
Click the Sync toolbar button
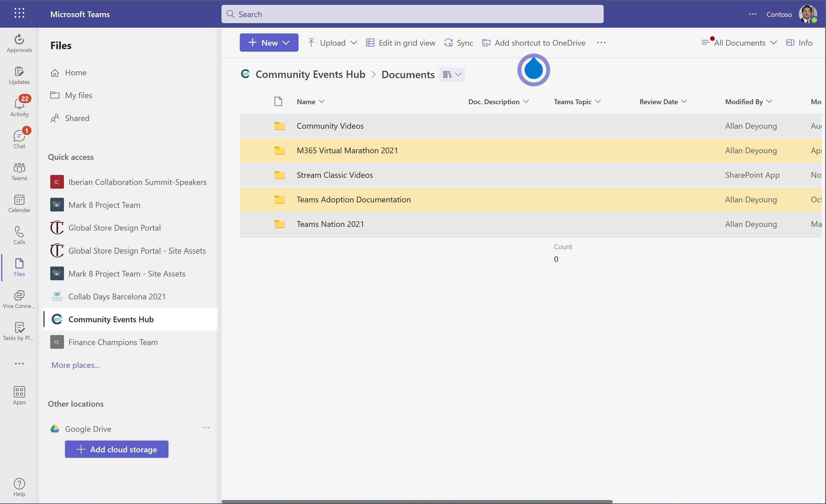click(x=458, y=43)
